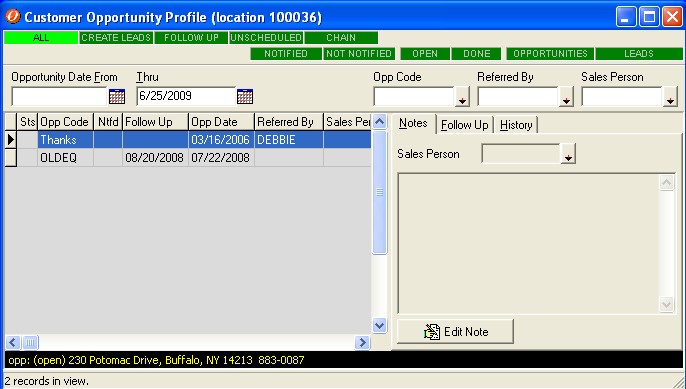Viewport: 686px width, 389px height.
Task: Click the grid's vertical scrollbar up arrow
Action: pos(380,122)
